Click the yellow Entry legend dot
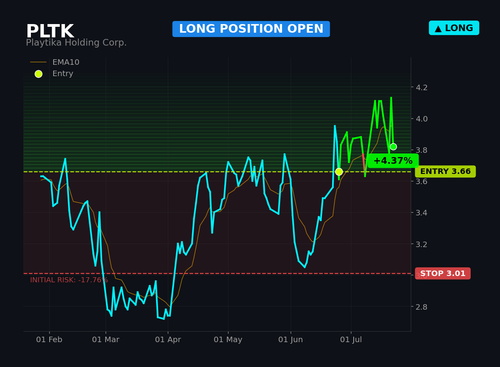 (39, 74)
